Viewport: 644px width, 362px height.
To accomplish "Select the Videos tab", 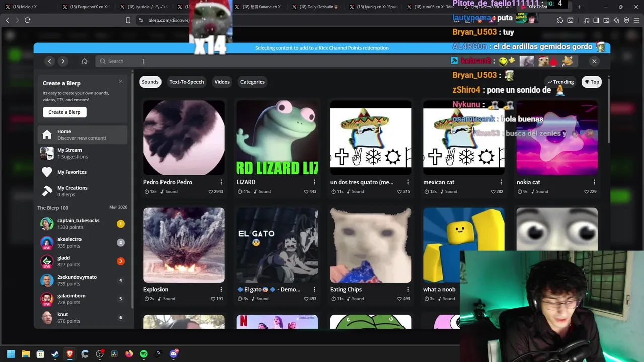I will [x=222, y=82].
